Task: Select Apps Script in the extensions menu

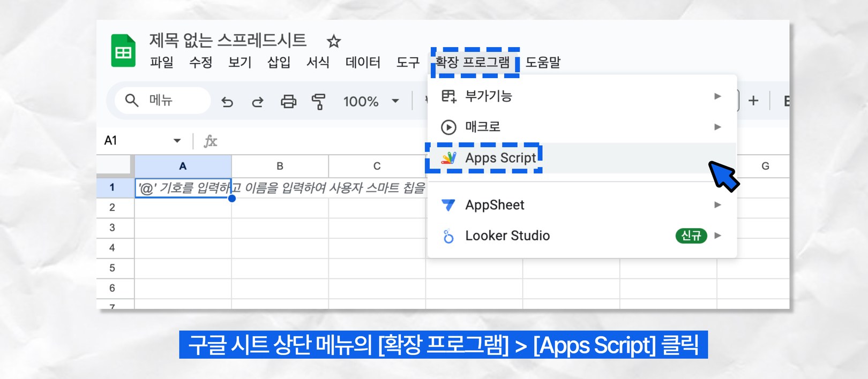Action: 582,158
